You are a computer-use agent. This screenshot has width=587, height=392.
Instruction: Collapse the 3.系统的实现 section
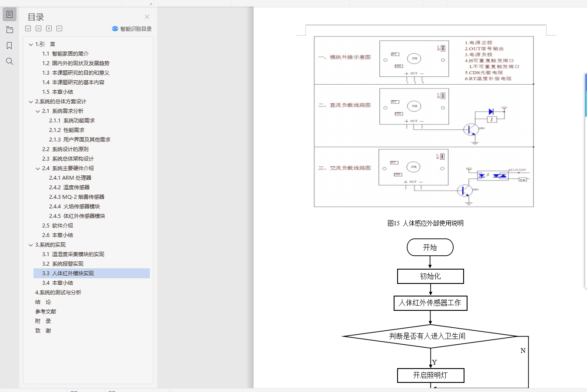coord(31,245)
